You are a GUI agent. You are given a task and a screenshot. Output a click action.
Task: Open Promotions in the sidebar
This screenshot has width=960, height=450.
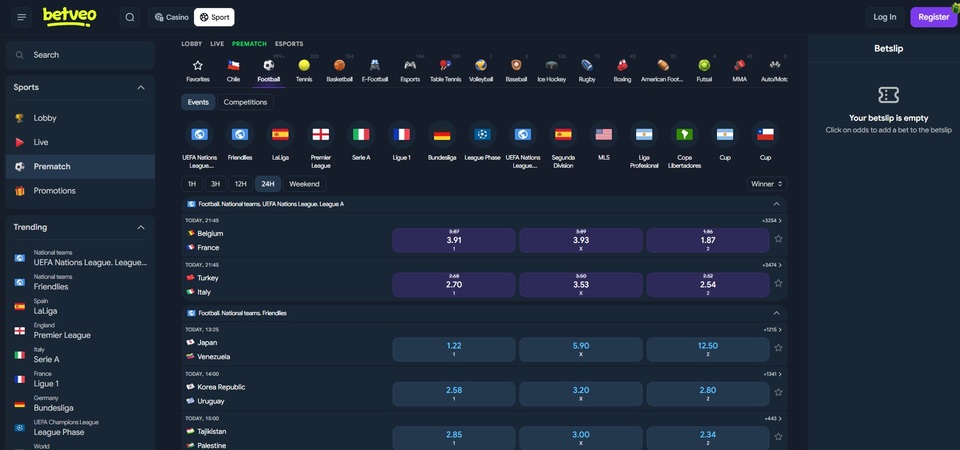point(80,191)
